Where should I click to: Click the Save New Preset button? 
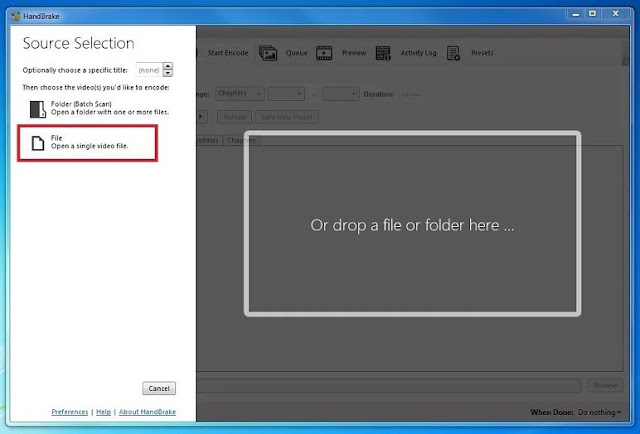[x=287, y=117]
